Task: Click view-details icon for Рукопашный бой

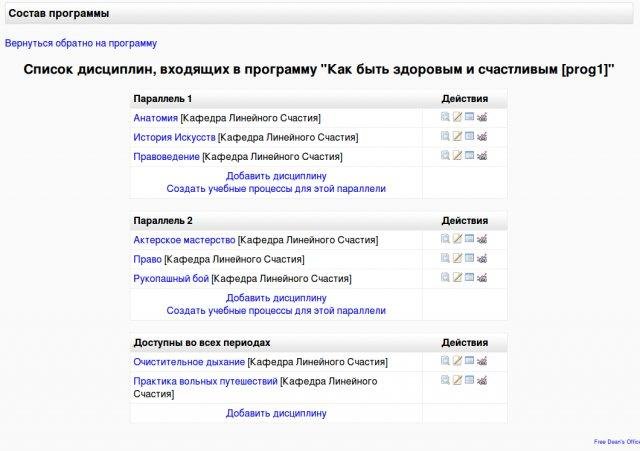Action: point(445,278)
